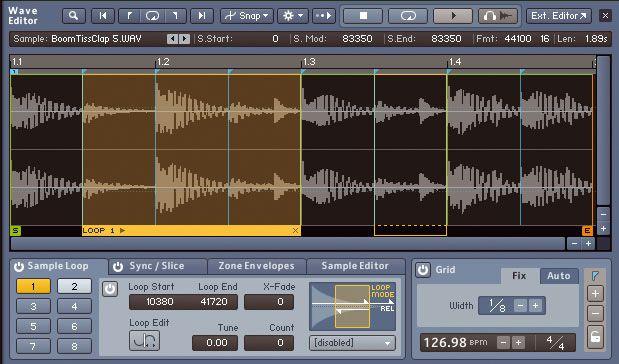Open the Snap dropdown menu
Screen dimensions: 619x364
246,16
